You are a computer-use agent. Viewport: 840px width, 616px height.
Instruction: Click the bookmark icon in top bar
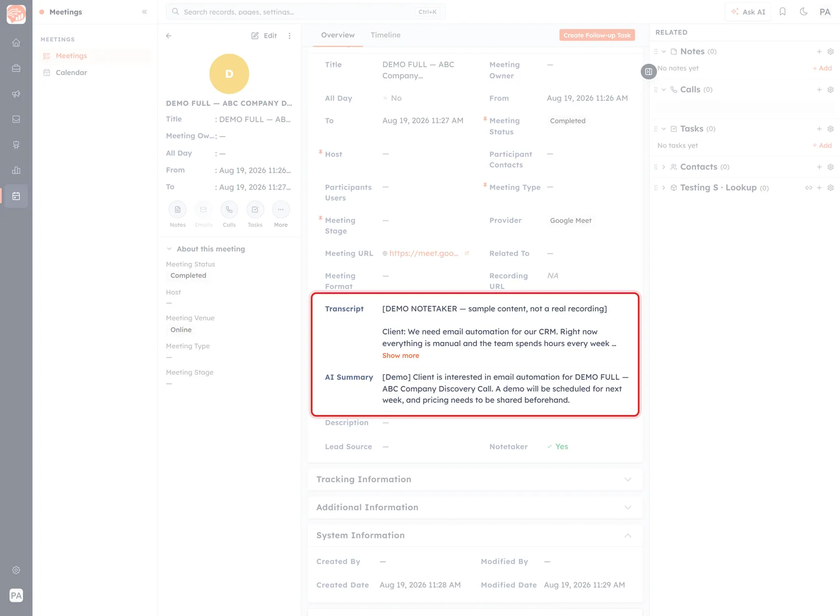coord(783,12)
